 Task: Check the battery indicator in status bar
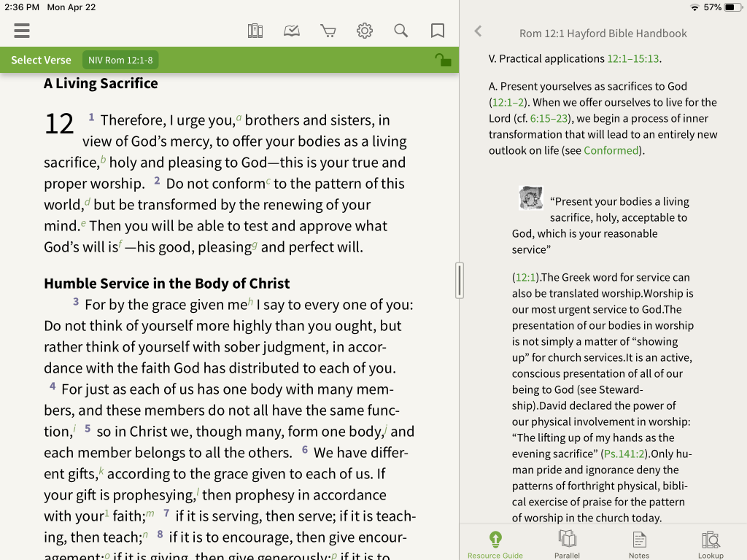(x=732, y=7)
